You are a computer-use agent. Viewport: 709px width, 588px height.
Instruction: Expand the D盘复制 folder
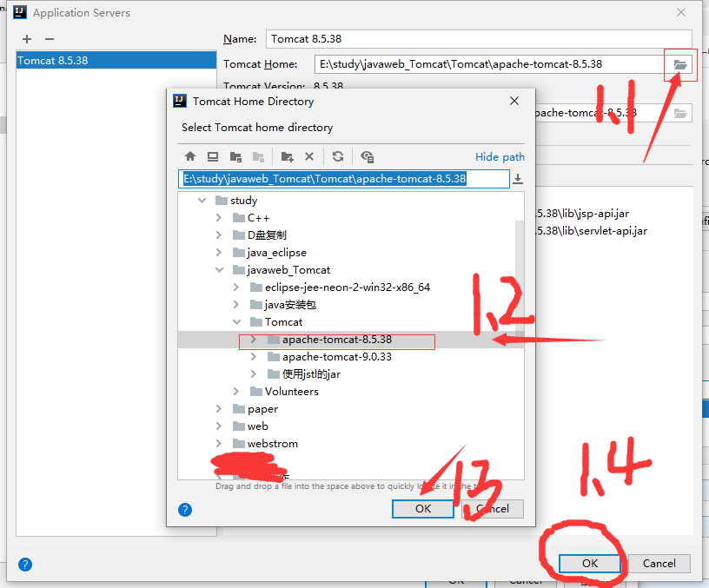[x=219, y=235]
